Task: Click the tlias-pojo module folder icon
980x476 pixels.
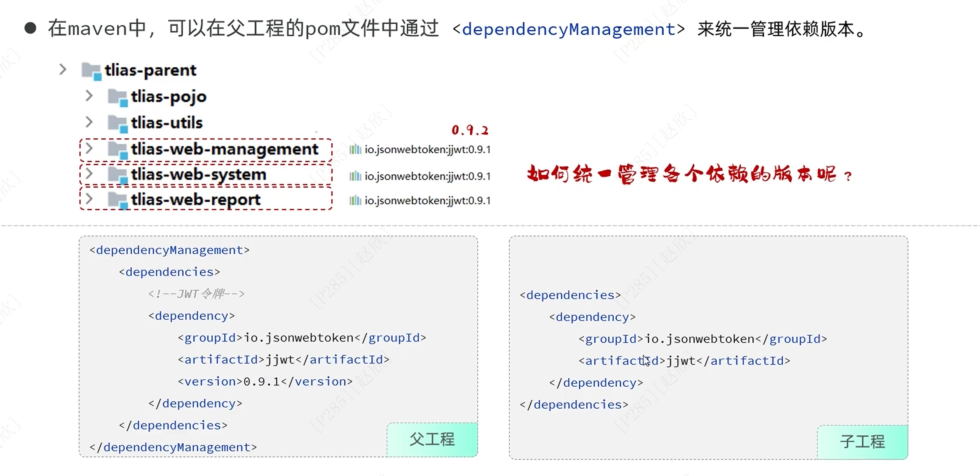Action: pyautogui.click(x=118, y=97)
